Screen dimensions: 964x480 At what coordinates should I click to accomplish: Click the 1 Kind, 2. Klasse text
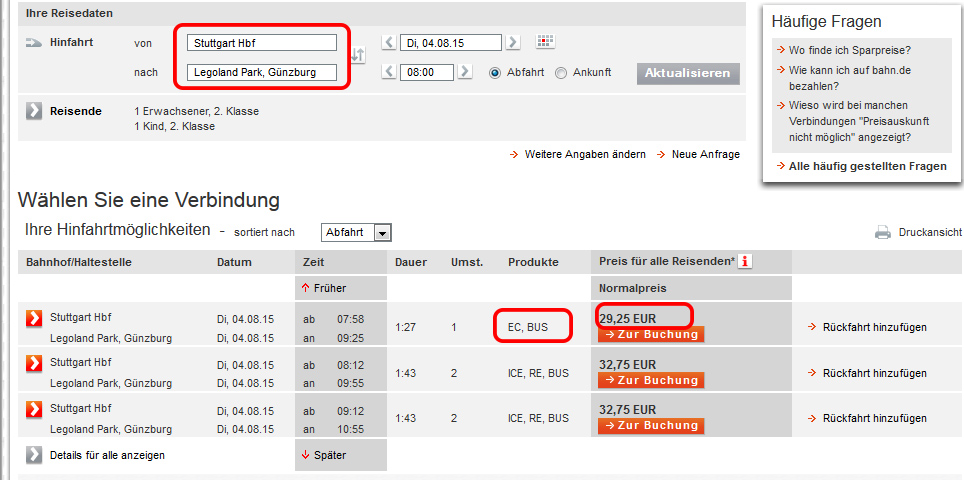174,127
